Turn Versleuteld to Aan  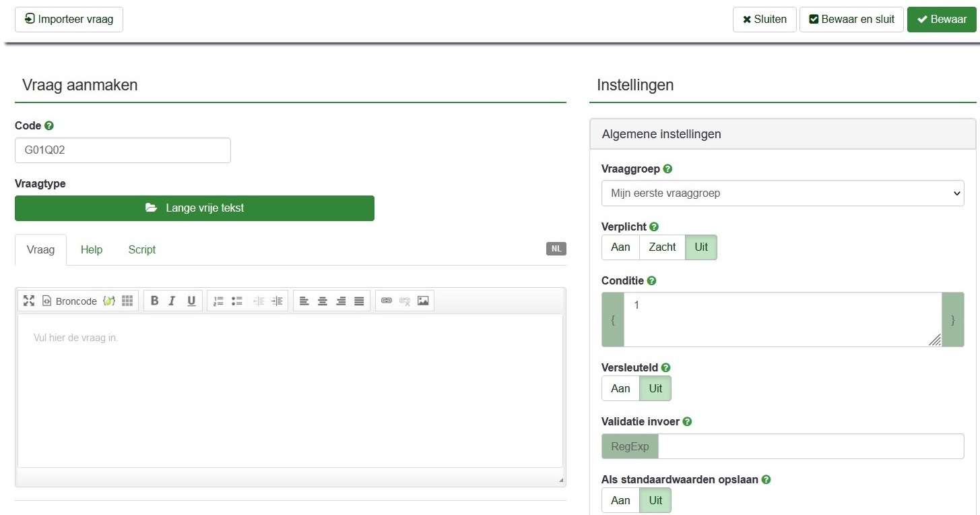620,388
